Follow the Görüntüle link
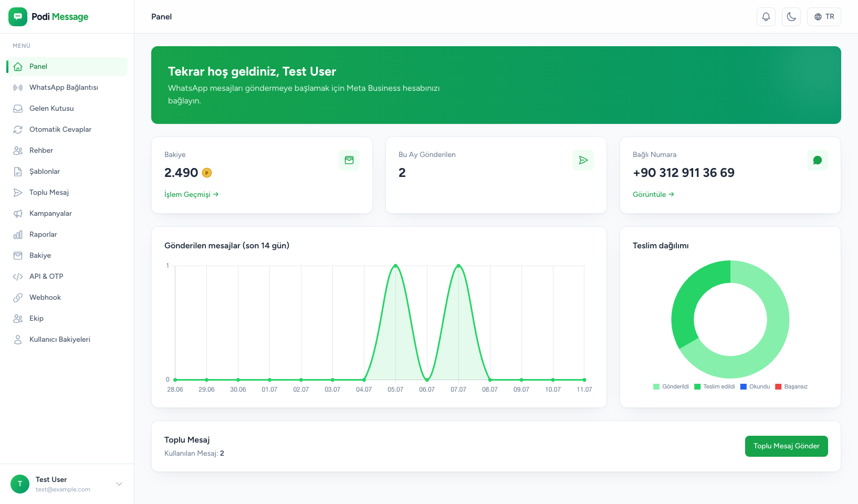Screen dimensions: 858x504 pyautogui.click(x=653, y=194)
